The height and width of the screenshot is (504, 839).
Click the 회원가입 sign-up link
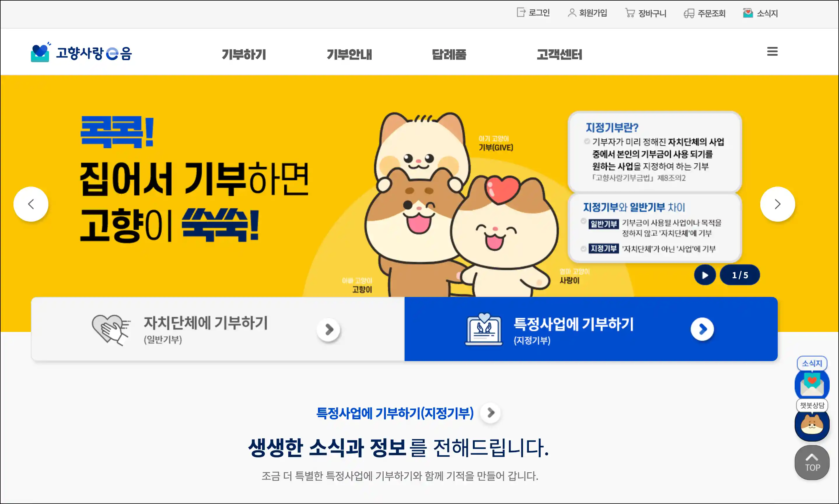pos(587,13)
